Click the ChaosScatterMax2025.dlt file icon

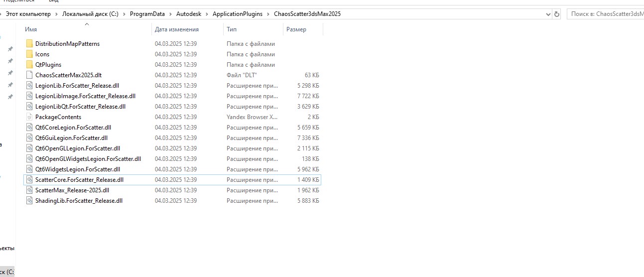[29, 75]
